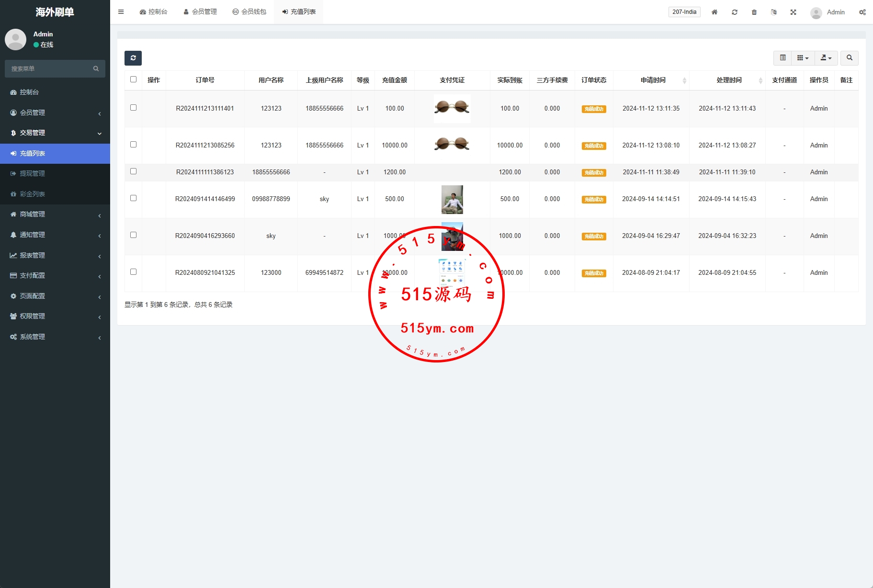The image size is (873, 588).
Task: Click the sidebar menu search field
Action: (50, 68)
